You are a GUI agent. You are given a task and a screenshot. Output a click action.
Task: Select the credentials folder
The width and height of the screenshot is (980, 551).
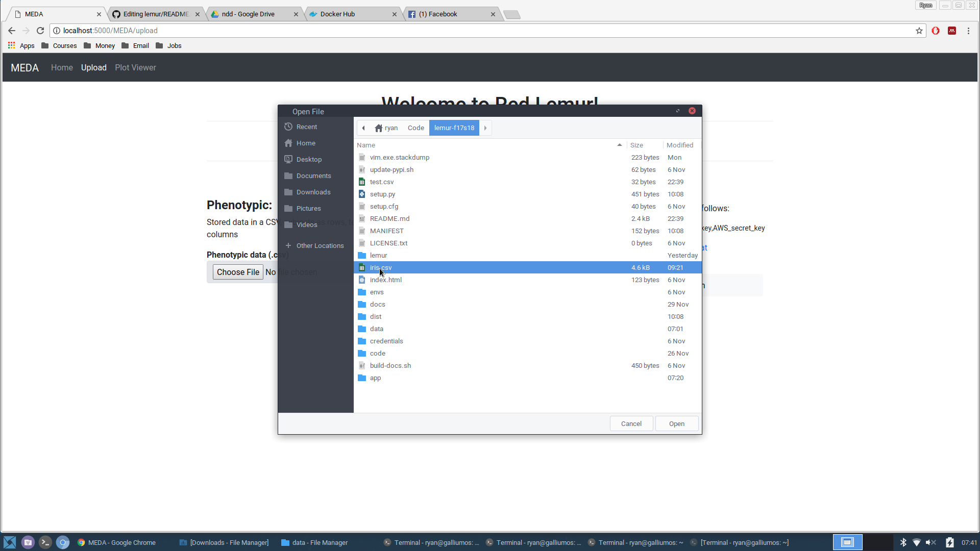[x=386, y=341]
